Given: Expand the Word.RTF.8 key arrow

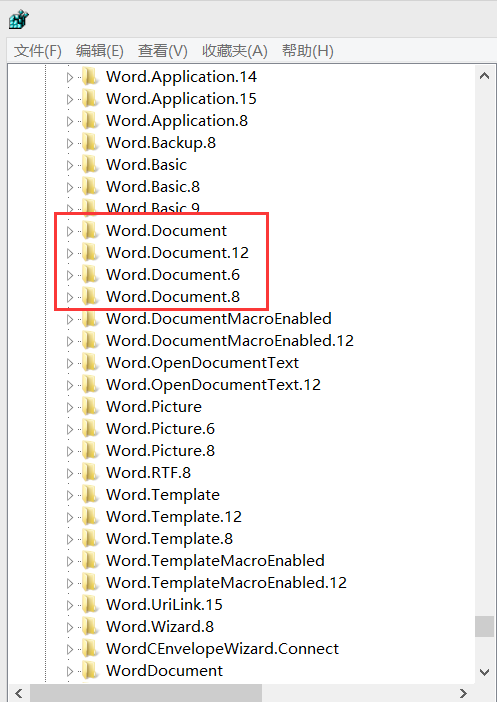Looking at the screenshot, I should pos(69,473).
